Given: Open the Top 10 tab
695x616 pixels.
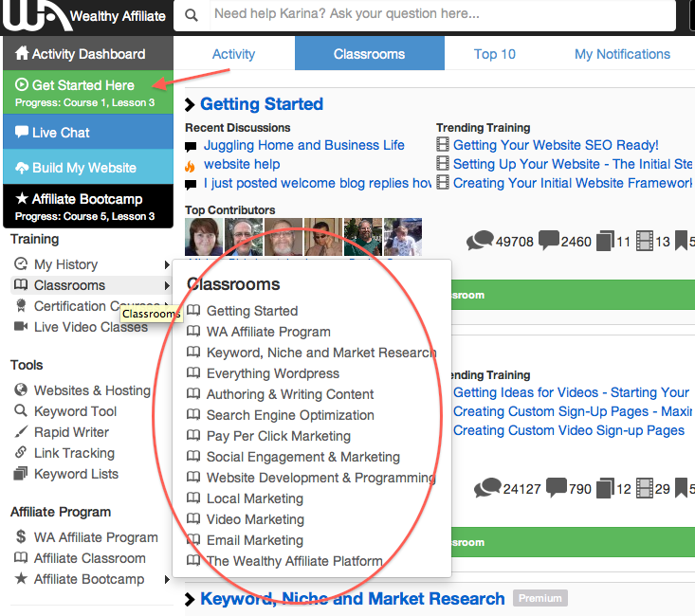Looking at the screenshot, I should [x=495, y=54].
